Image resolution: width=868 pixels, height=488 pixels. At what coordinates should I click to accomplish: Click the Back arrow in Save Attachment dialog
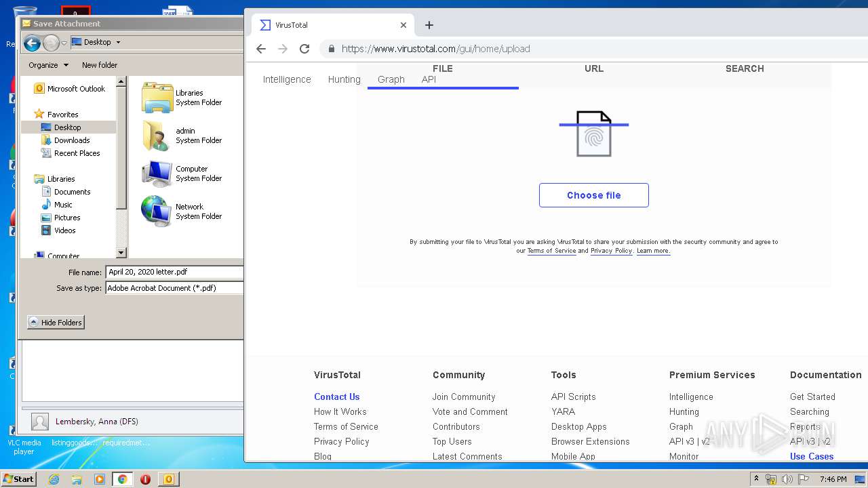pos(32,43)
